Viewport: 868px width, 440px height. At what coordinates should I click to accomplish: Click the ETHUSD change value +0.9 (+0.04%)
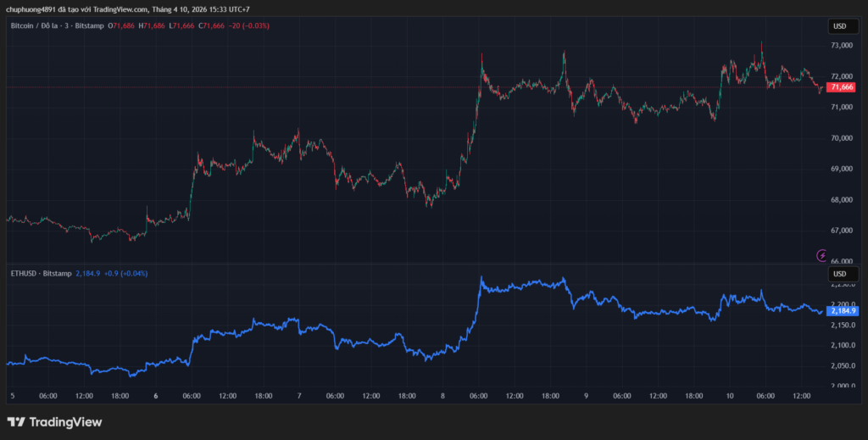(125, 274)
